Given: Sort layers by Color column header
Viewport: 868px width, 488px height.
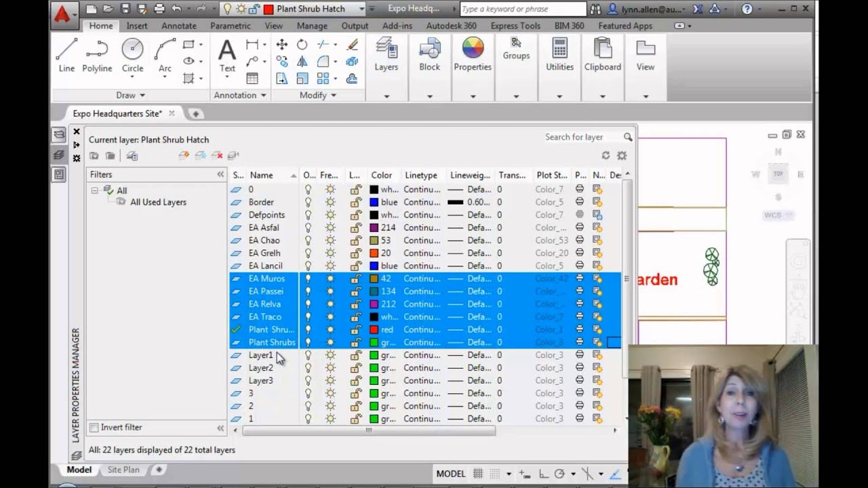Looking at the screenshot, I should [x=382, y=175].
